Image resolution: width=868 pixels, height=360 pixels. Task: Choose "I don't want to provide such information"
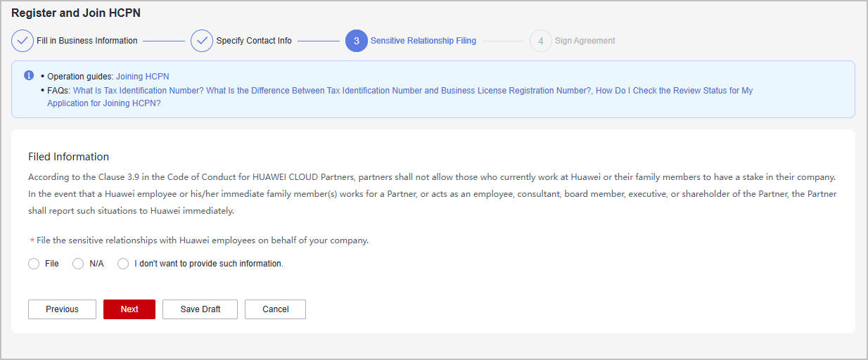pyautogui.click(x=124, y=264)
